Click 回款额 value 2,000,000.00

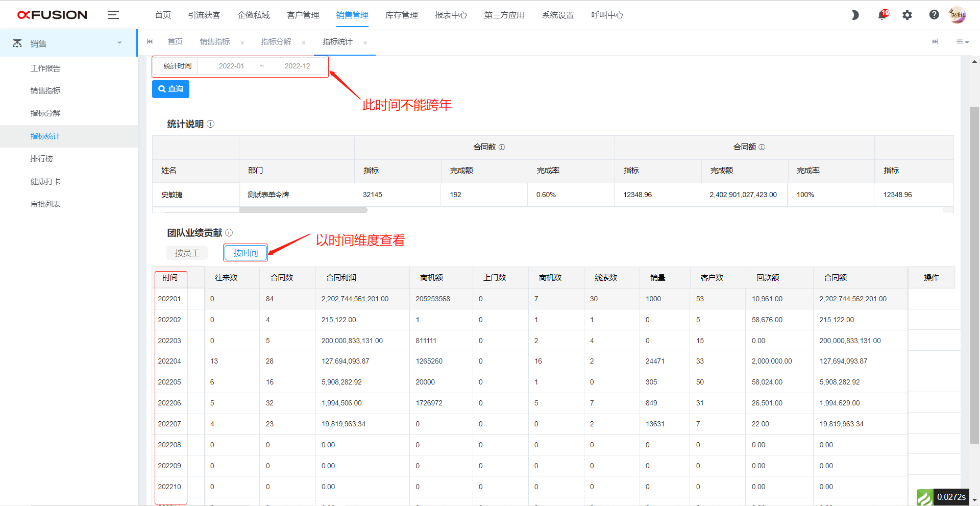(x=772, y=361)
